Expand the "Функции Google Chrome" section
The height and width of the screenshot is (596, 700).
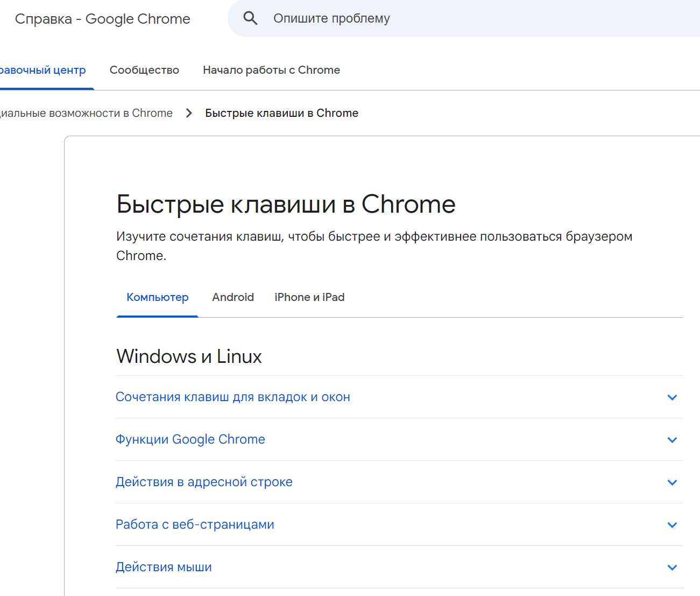190,439
